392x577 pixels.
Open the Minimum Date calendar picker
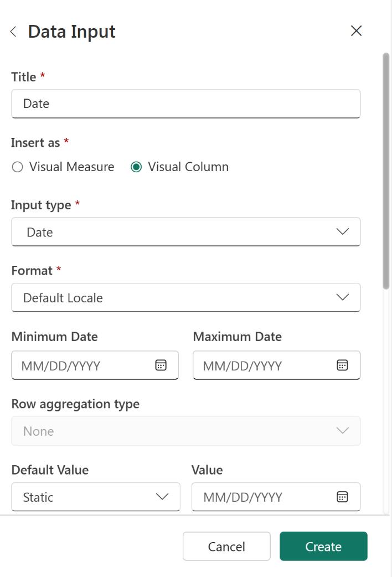point(161,365)
